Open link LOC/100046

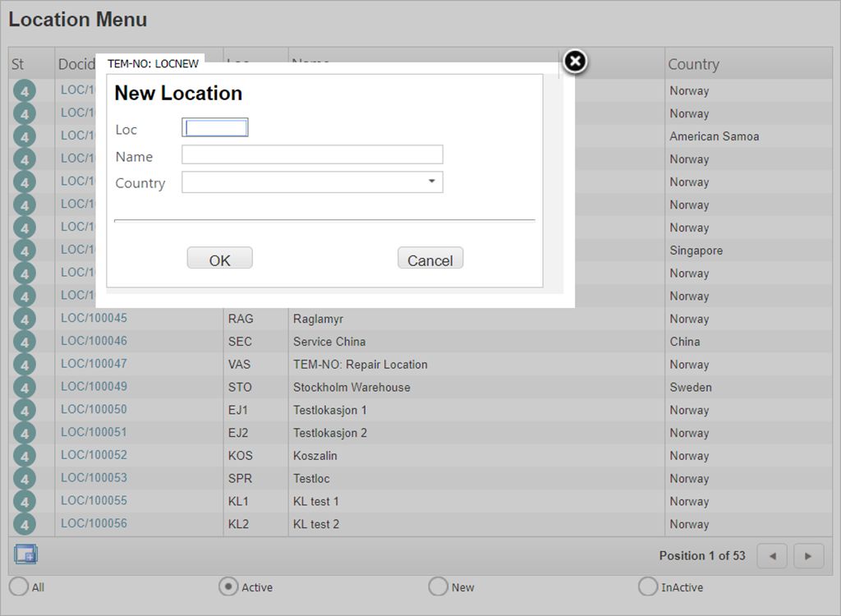click(94, 341)
